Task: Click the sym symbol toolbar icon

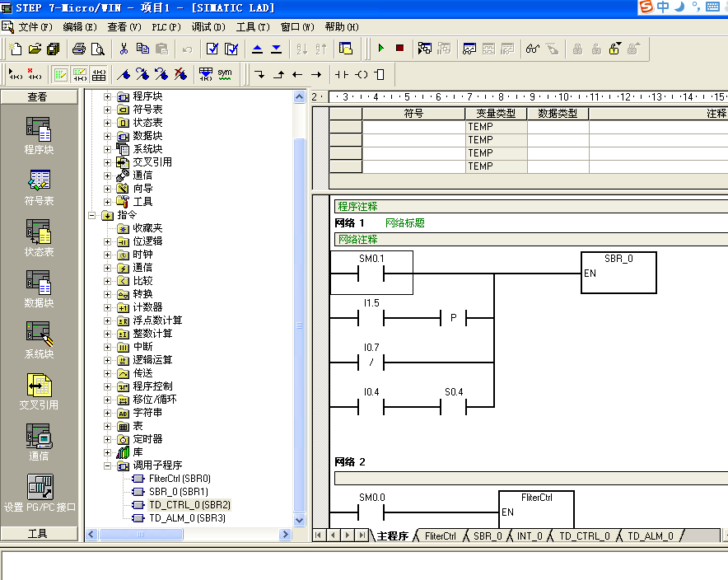Action: click(x=225, y=74)
